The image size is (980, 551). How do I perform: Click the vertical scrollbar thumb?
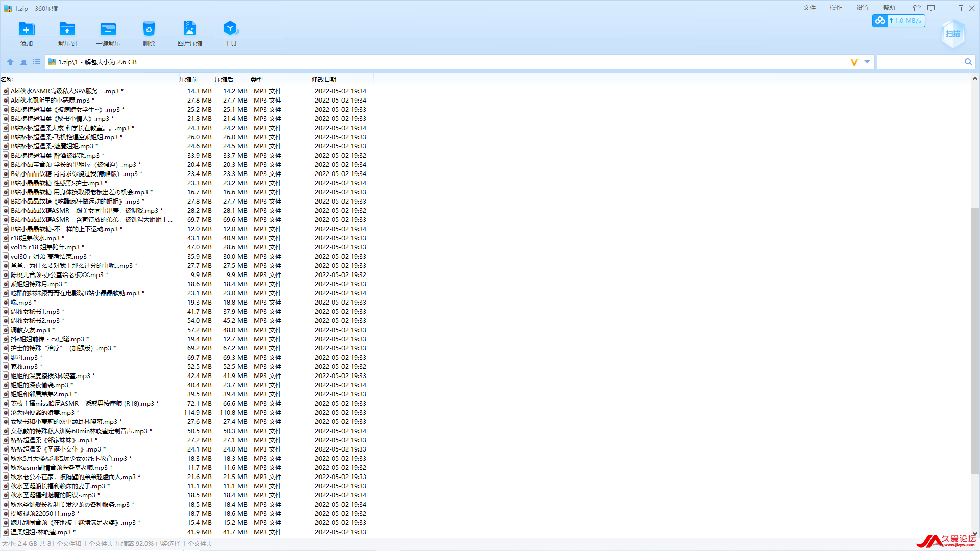tap(975, 341)
